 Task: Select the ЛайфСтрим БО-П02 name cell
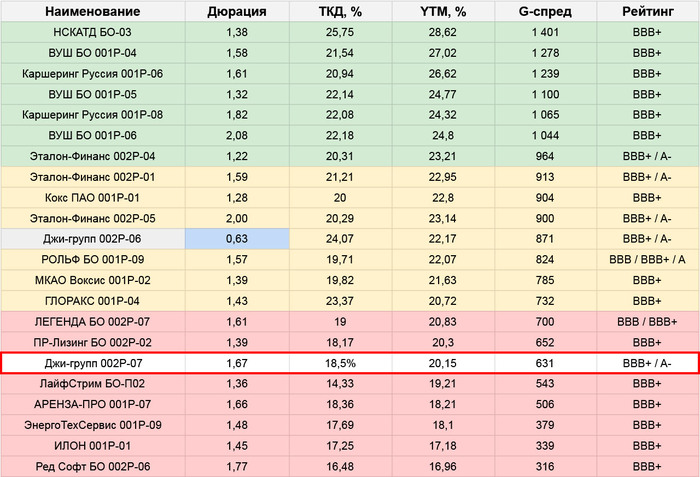coord(93,384)
